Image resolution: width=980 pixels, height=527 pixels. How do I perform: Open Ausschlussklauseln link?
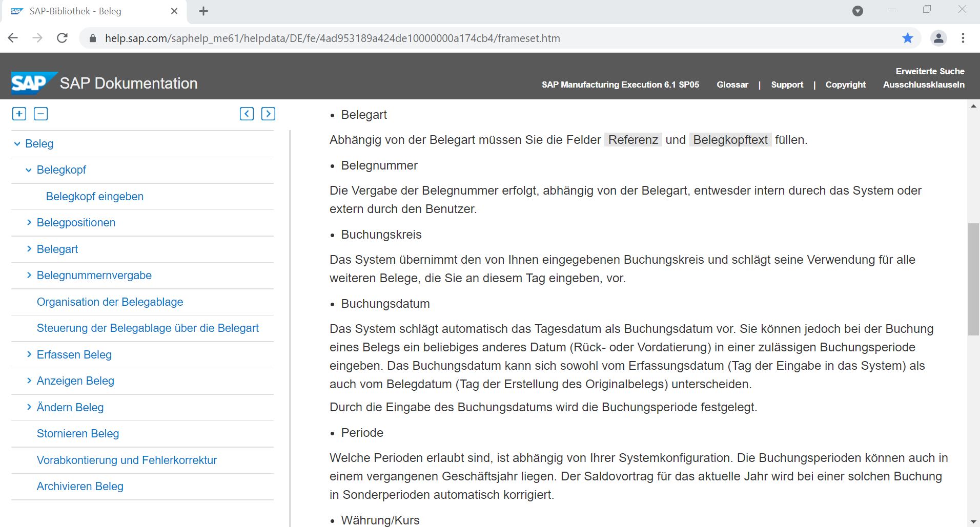[924, 85]
